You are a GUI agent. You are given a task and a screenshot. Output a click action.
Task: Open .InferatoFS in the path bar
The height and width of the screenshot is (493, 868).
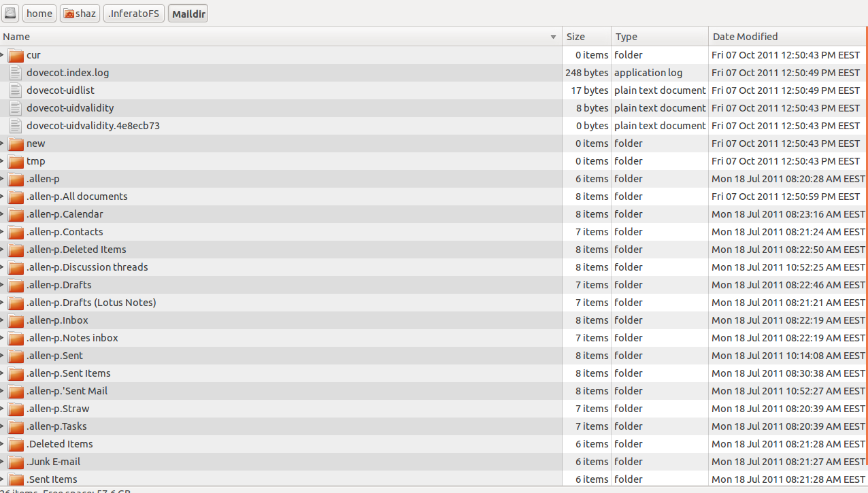133,14
